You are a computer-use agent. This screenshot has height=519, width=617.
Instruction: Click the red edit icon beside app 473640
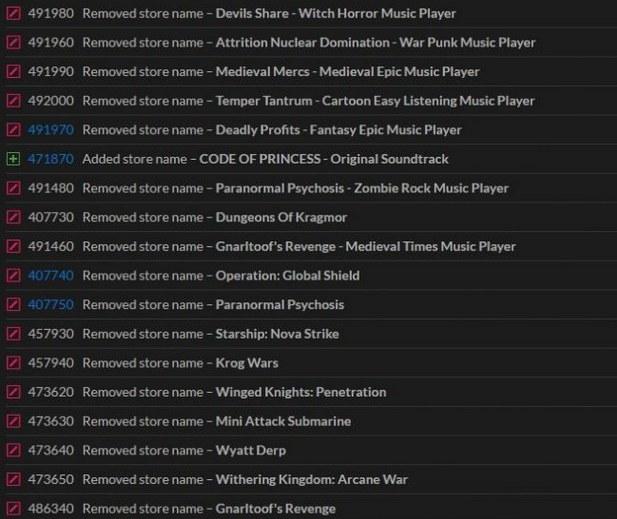coord(13,450)
